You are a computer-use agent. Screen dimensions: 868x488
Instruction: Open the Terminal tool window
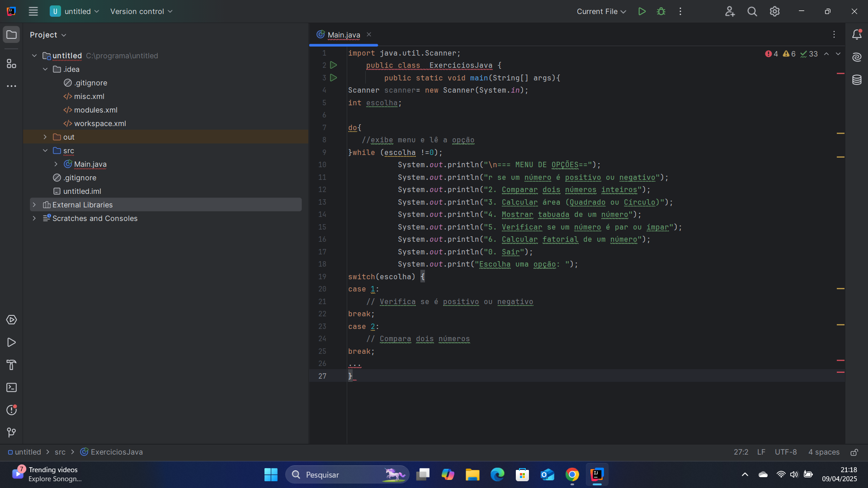[x=11, y=388]
